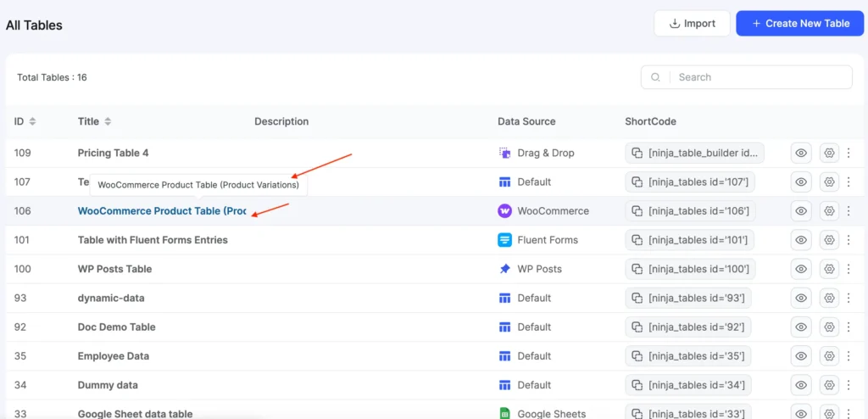Open Doc Demo Table link
This screenshot has height=419, width=868.
(x=116, y=327)
